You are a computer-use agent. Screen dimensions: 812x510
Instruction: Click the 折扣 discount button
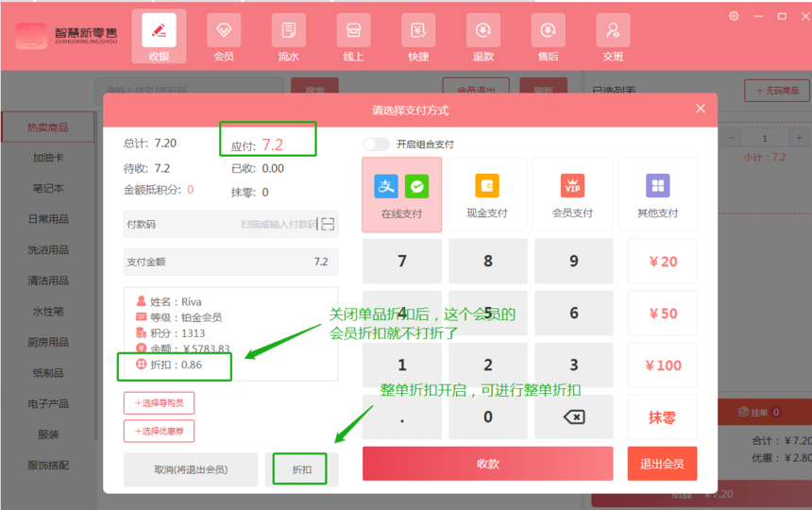[x=301, y=469]
